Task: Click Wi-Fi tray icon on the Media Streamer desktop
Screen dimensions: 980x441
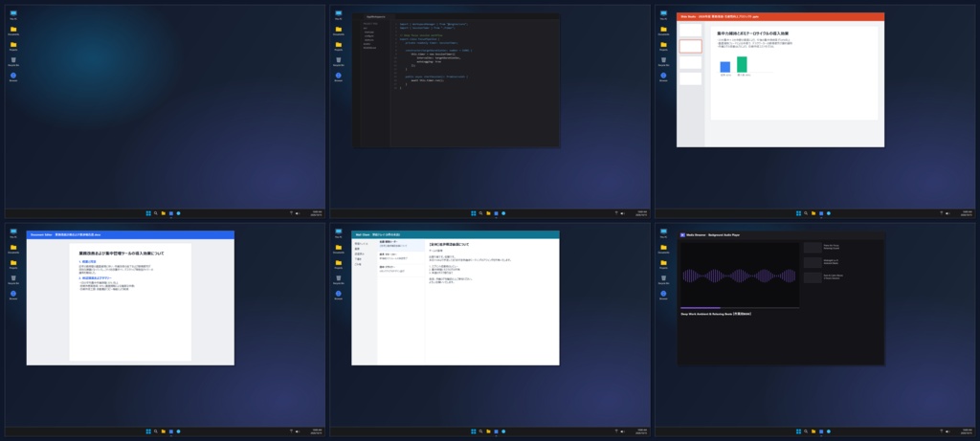Action: (x=942, y=431)
